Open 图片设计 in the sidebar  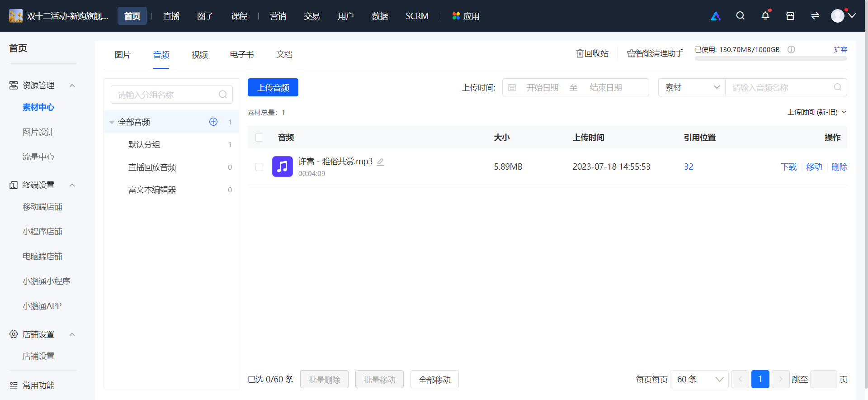(x=38, y=132)
